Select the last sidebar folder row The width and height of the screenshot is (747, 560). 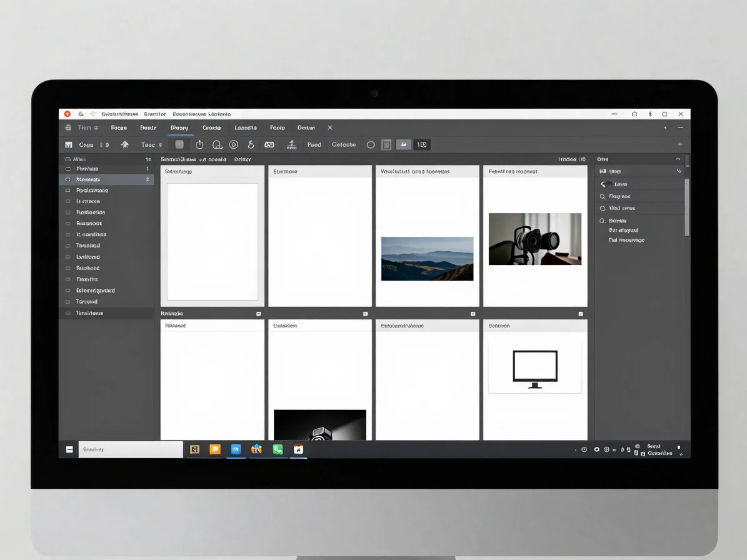(106, 313)
